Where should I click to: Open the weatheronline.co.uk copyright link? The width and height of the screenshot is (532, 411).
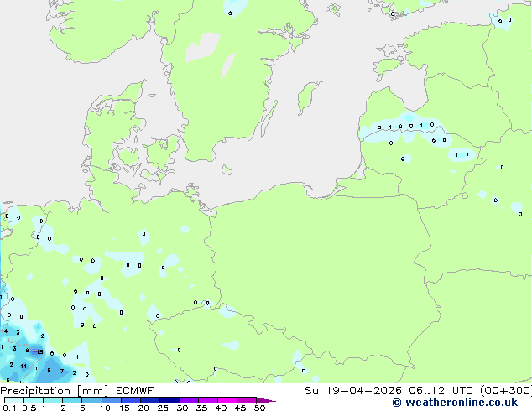pyautogui.click(x=455, y=403)
